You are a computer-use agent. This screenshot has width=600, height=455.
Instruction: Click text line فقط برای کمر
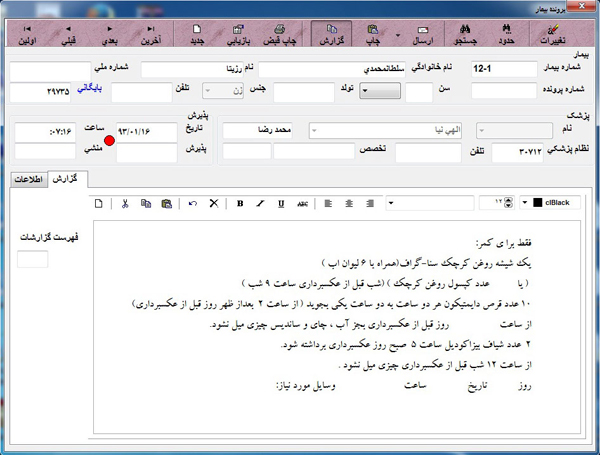[x=503, y=243]
